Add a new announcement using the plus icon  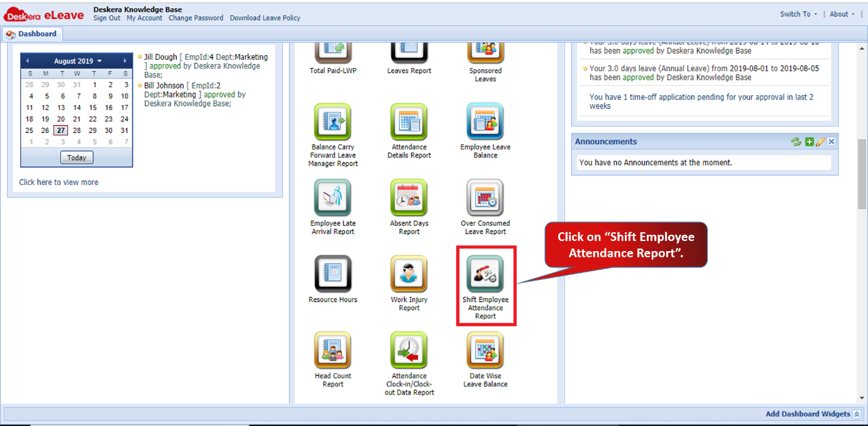click(x=810, y=142)
